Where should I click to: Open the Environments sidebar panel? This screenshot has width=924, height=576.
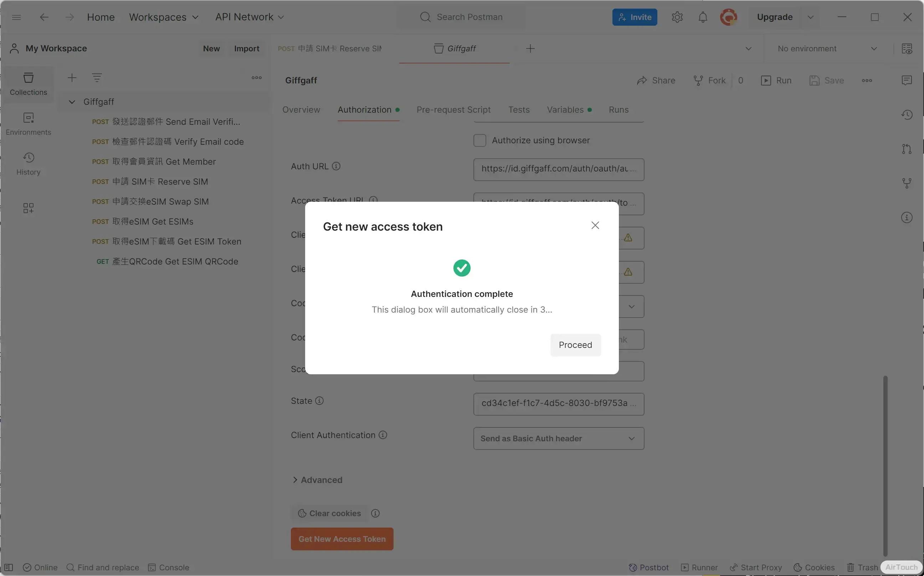(x=28, y=124)
